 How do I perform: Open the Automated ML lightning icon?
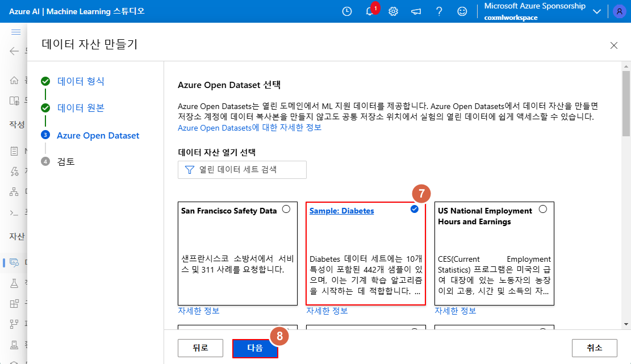click(x=14, y=171)
